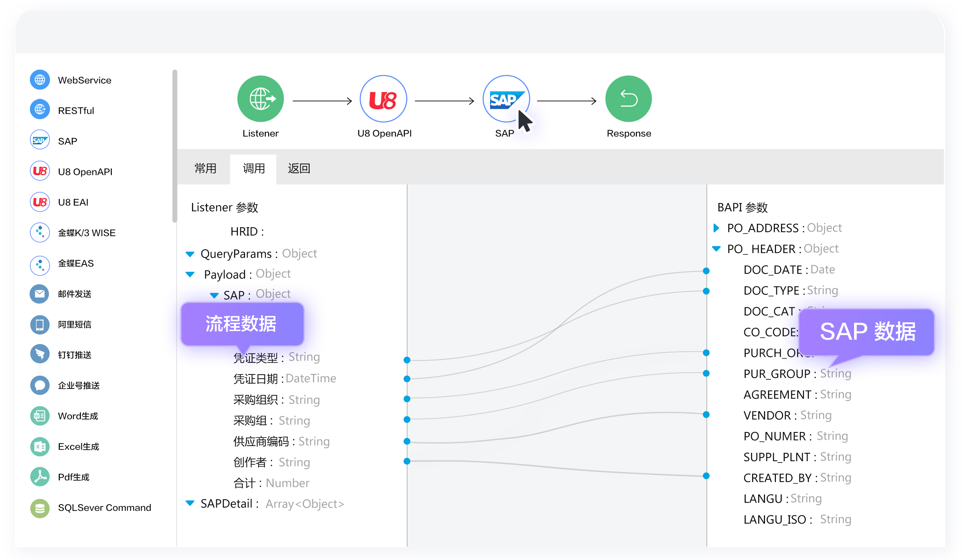The height and width of the screenshot is (560, 972).
Task: Select the HRID parameter
Action: point(247,232)
